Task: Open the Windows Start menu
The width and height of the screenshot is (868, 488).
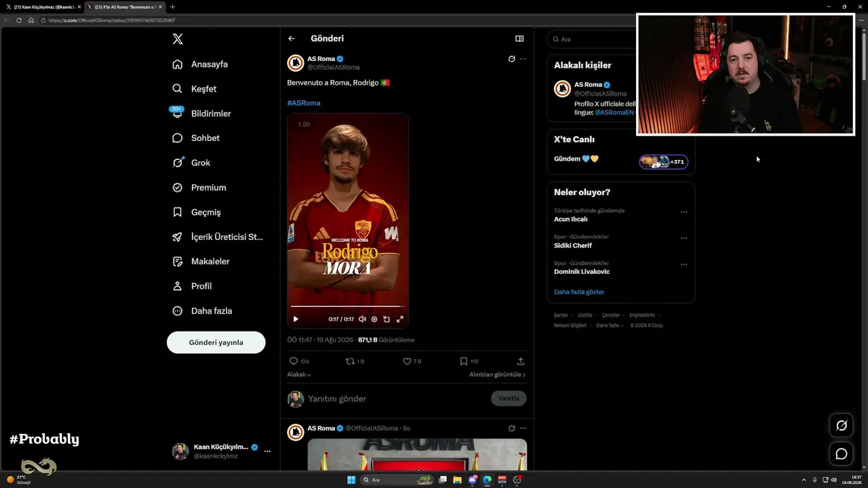Action: [351, 480]
